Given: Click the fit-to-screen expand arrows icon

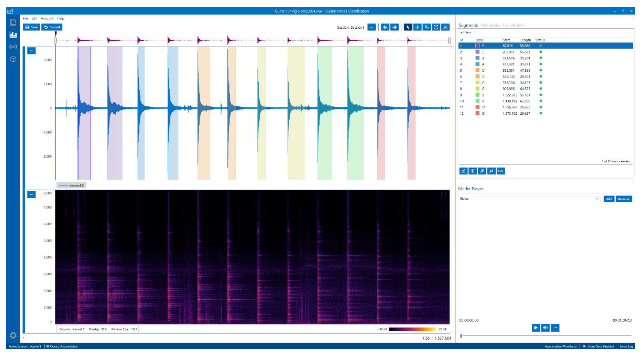Looking at the screenshot, I should (x=436, y=27).
